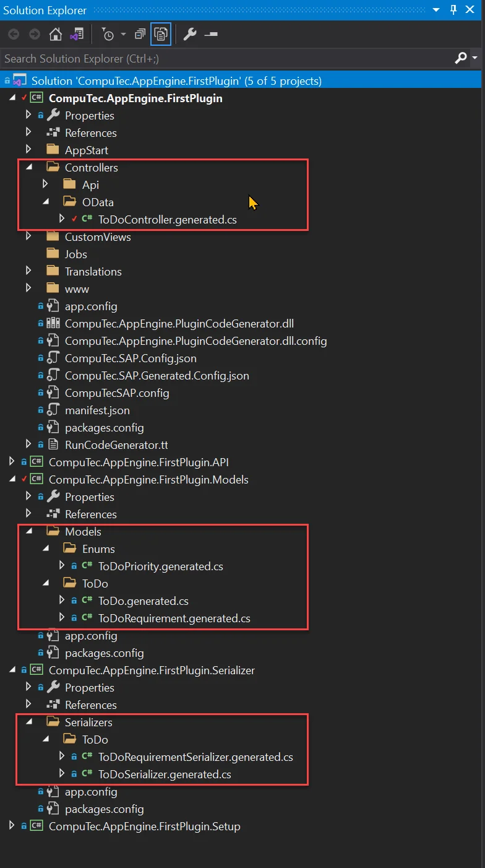Toggle the Show All Files button
485x868 pixels.
click(x=160, y=34)
